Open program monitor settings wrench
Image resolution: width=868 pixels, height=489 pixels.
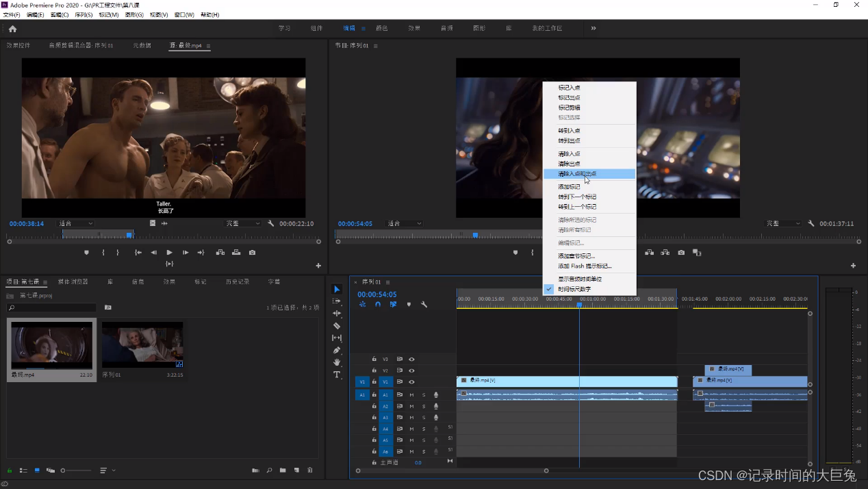coord(811,223)
